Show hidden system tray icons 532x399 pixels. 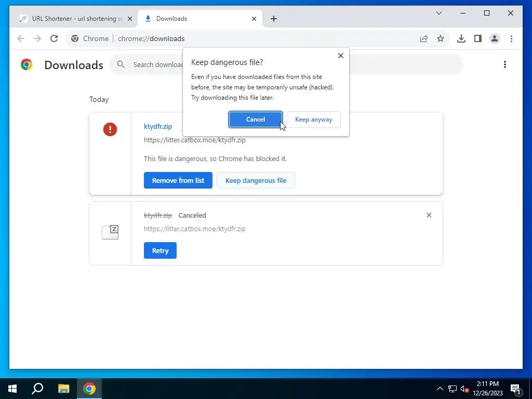pyautogui.click(x=440, y=389)
